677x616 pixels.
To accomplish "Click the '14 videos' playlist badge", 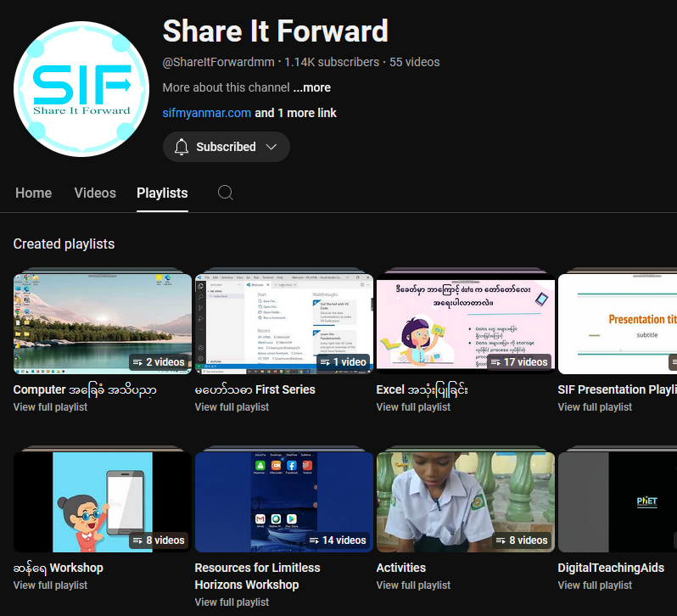I will pyautogui.click(x=338, y=540).
